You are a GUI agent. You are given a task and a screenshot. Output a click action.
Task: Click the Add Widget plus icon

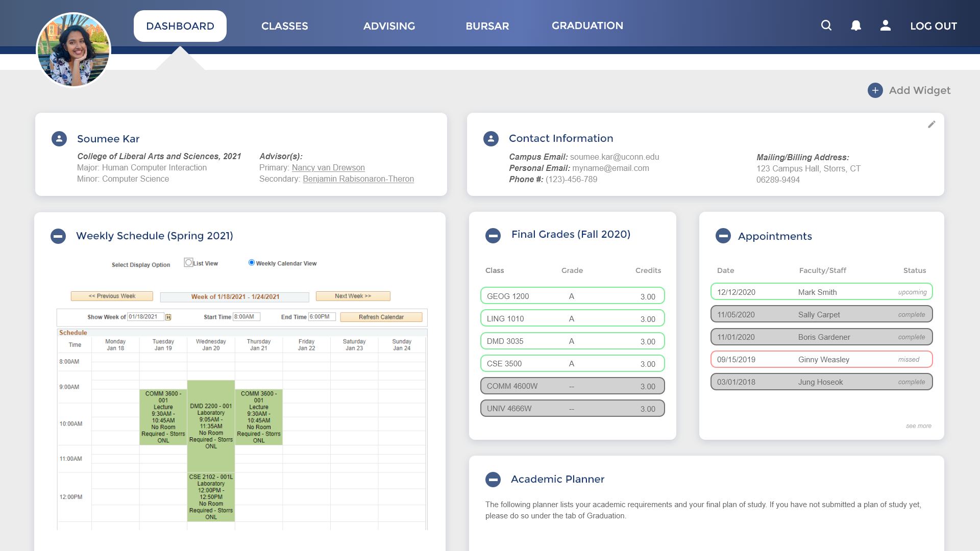(x=875, y=90)
